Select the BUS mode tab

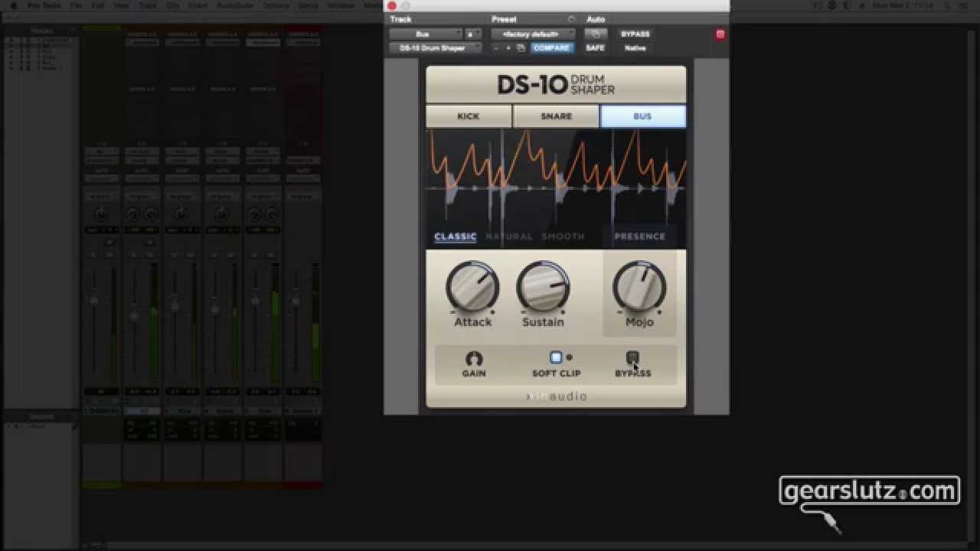643,116
